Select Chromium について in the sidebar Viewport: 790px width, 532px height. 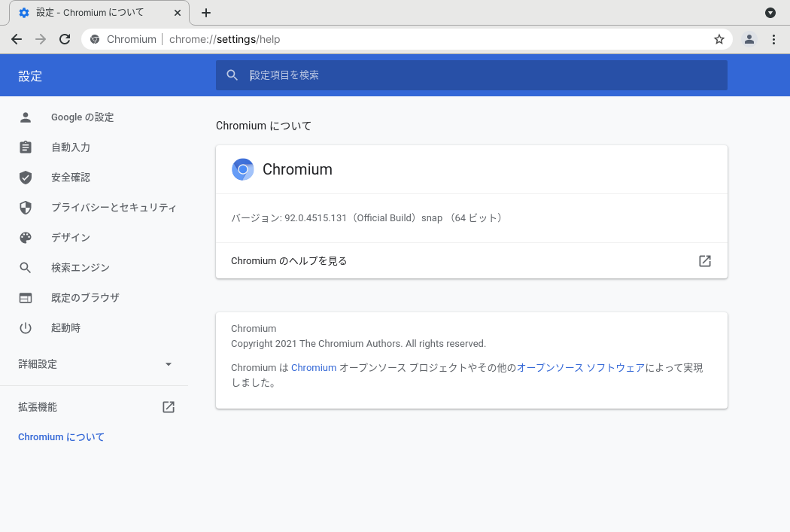pyautogui.click(x=61, y=436)
